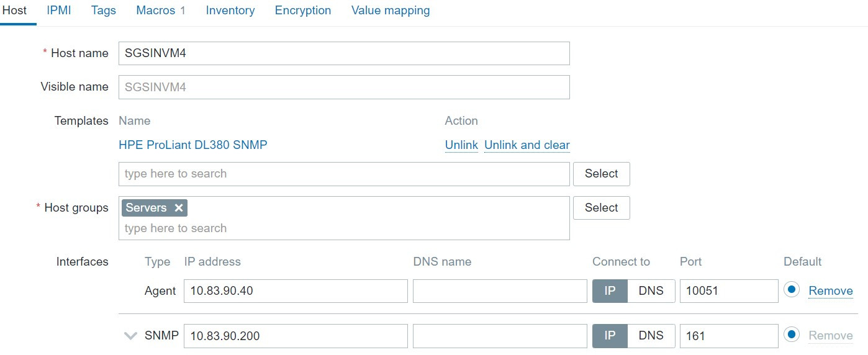Open the HPE ProLiant DL380 SNMP template link
Image resolution: width=868 pixels, height=355 pixels.
(x=193, y=145)
